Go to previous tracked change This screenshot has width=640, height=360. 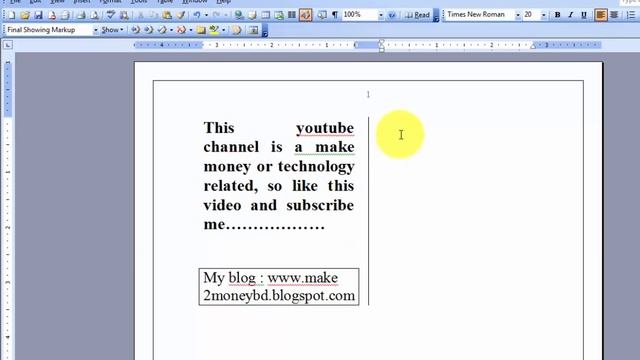point(136,30)
